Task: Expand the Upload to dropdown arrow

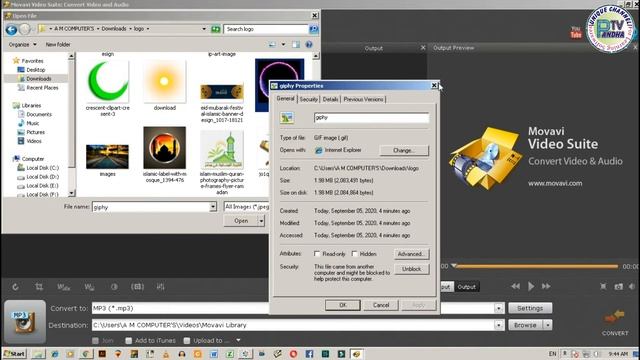Action: [238, 340]
